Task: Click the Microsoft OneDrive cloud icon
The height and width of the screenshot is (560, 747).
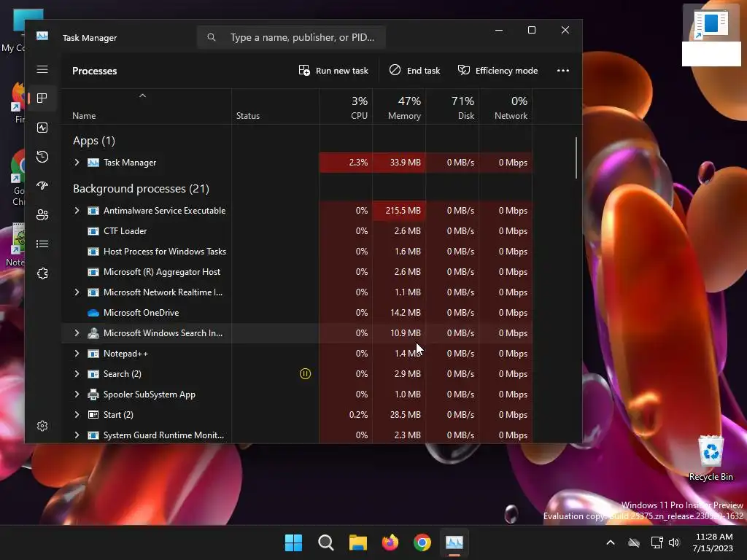Action: (x=93, y=313)
